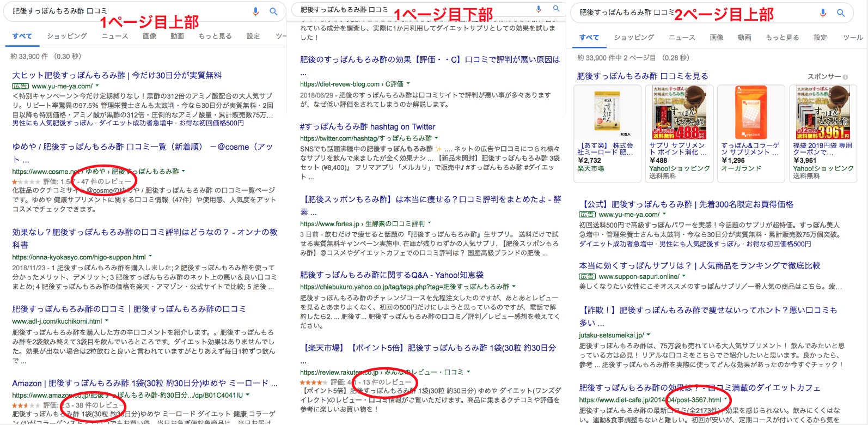Viewport: 868px width, 425px height.
Task: Click the magnifier search icon in the left search bar
Action: point(273,11)
